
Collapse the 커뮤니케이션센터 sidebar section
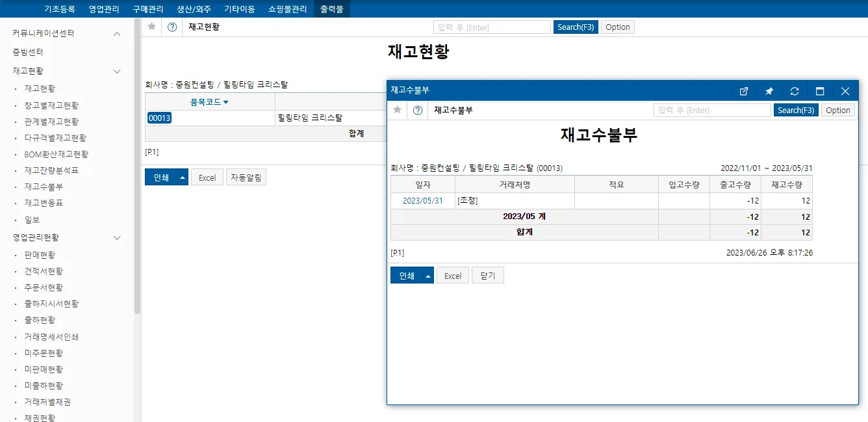tap(117, 34)
